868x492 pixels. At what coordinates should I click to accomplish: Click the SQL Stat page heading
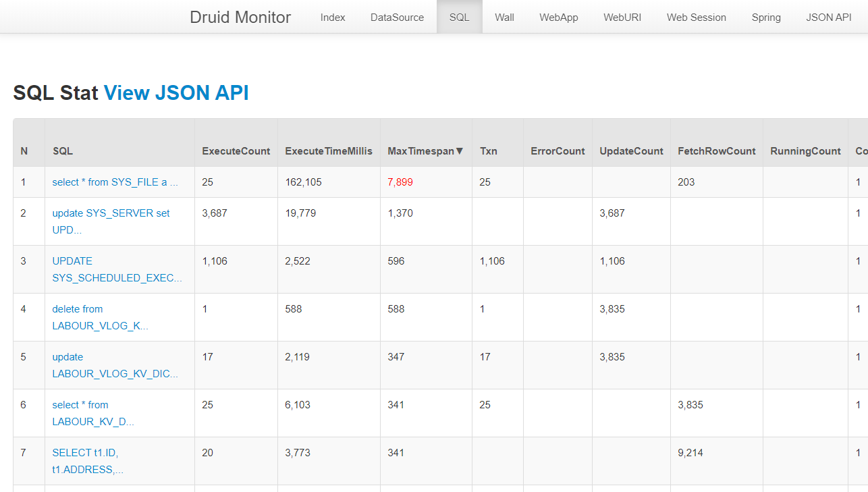pos(56,92)
